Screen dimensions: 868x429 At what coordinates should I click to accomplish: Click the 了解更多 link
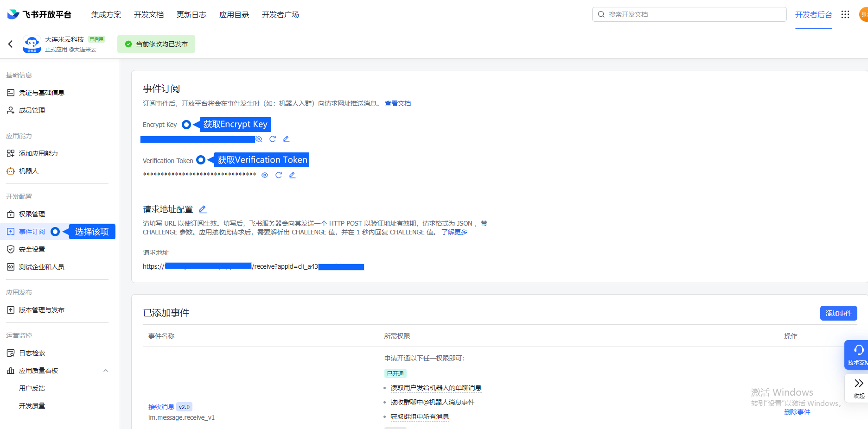[x=454, y=232]
